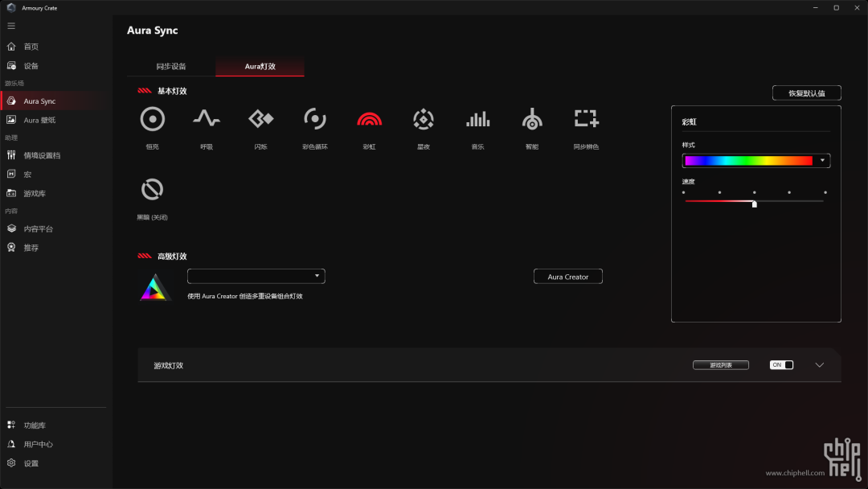Toggle the 游戏灯效 ON switch
The image size is (868, 489).
pos(781,365)
